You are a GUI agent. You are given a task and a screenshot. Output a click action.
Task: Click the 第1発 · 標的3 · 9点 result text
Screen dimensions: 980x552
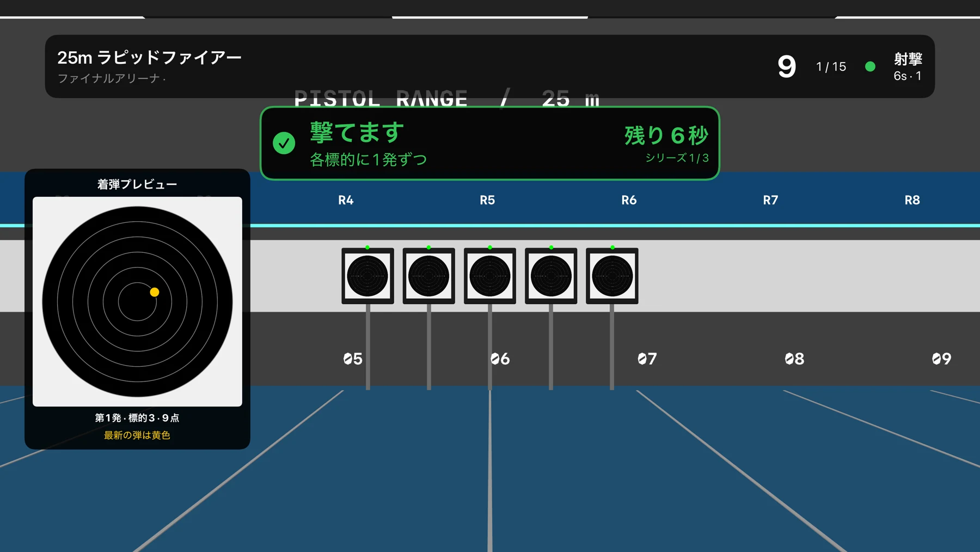[137, 418]
